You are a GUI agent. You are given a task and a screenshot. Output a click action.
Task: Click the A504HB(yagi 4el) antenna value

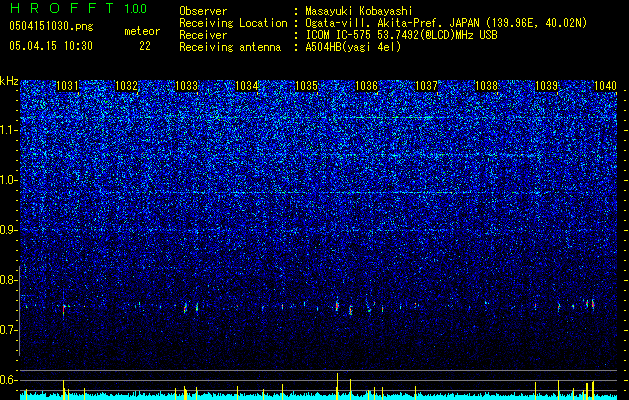click(x=353, y=47)
